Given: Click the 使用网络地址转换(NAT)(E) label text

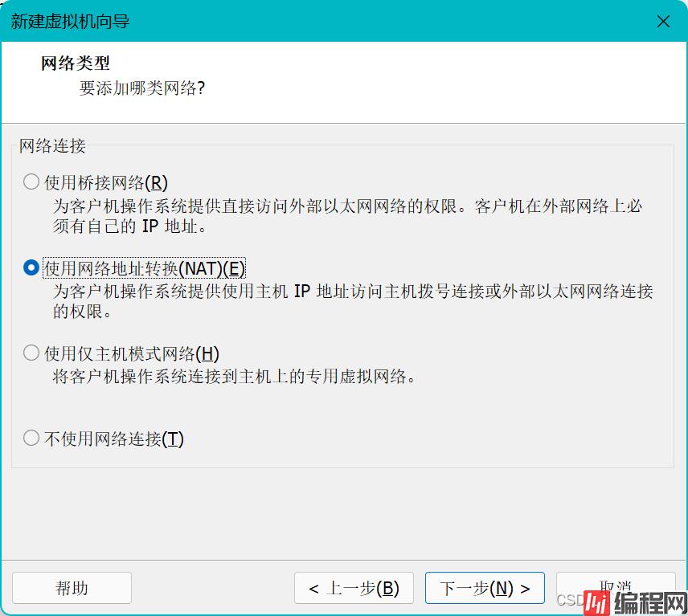Looking at the screenshot, I should pyautogui.click(x=145, y=268).
